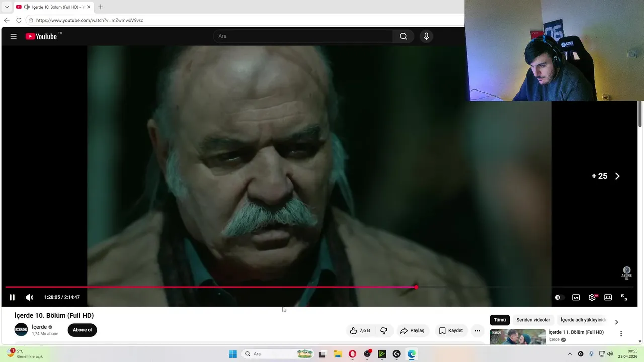
Task: Open Task View on taskbar
Action: click(322, 354)
